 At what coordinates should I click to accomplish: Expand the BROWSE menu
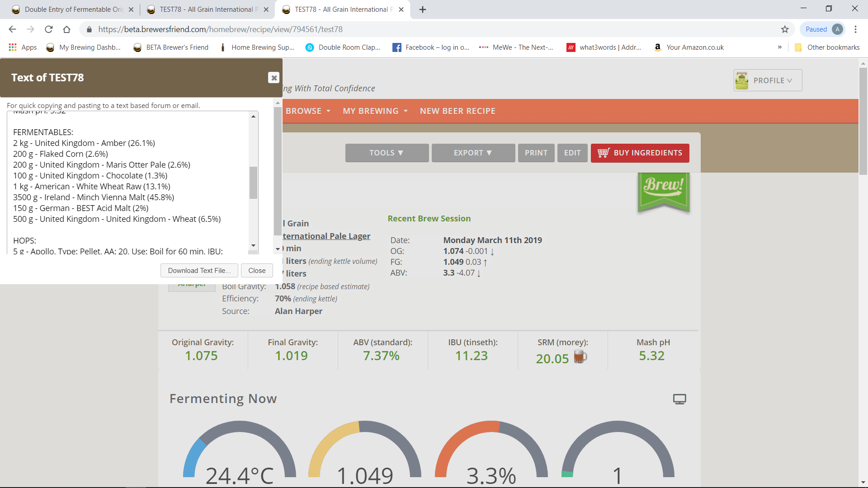[308, 111]
